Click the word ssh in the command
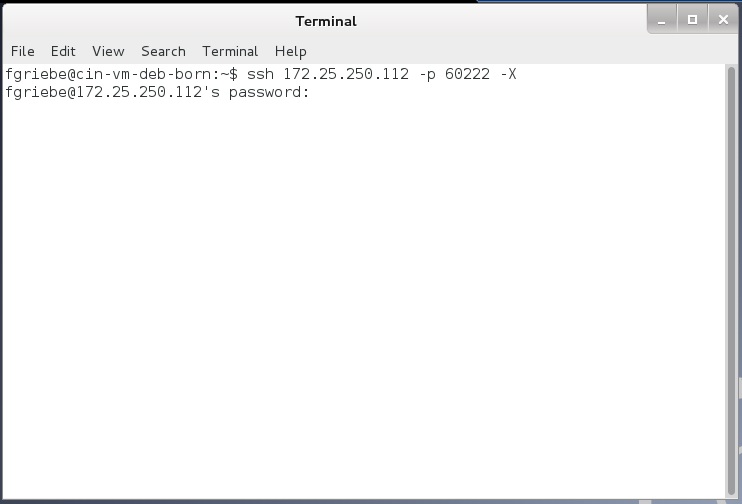Screen dimensions: 742x504 (260, 74)
